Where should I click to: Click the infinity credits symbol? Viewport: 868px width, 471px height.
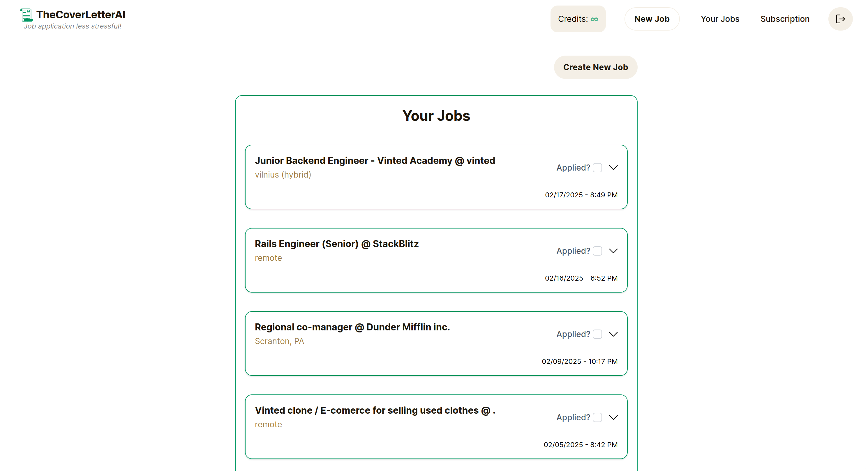[594, 19]
